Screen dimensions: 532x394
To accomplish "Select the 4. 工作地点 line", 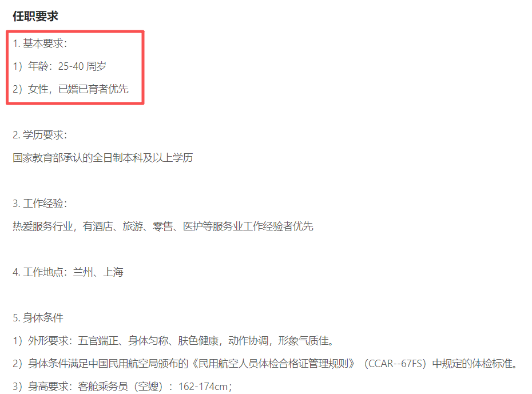I will pyautogui.click(x=68, y=272).
